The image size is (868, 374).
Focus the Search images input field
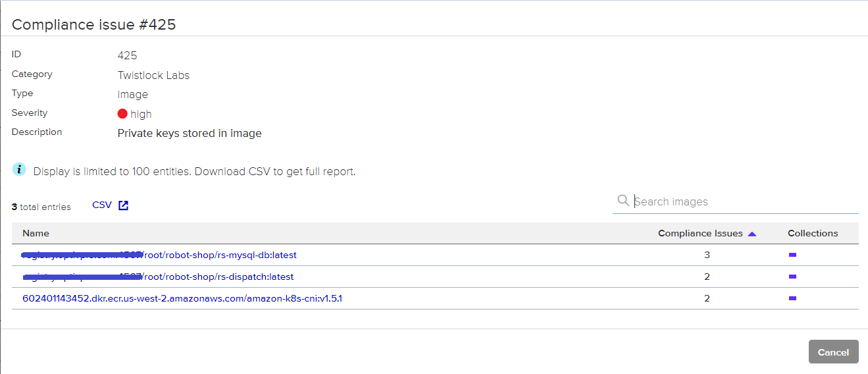744,201
